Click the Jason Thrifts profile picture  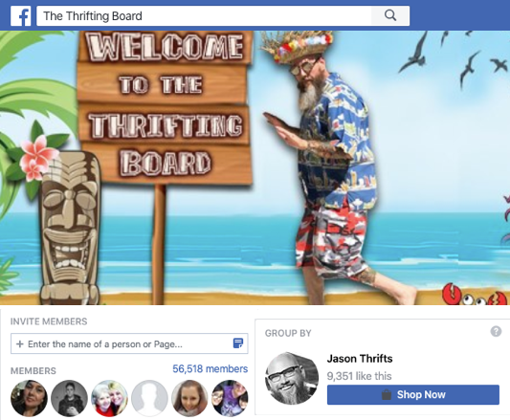point(292,378)
